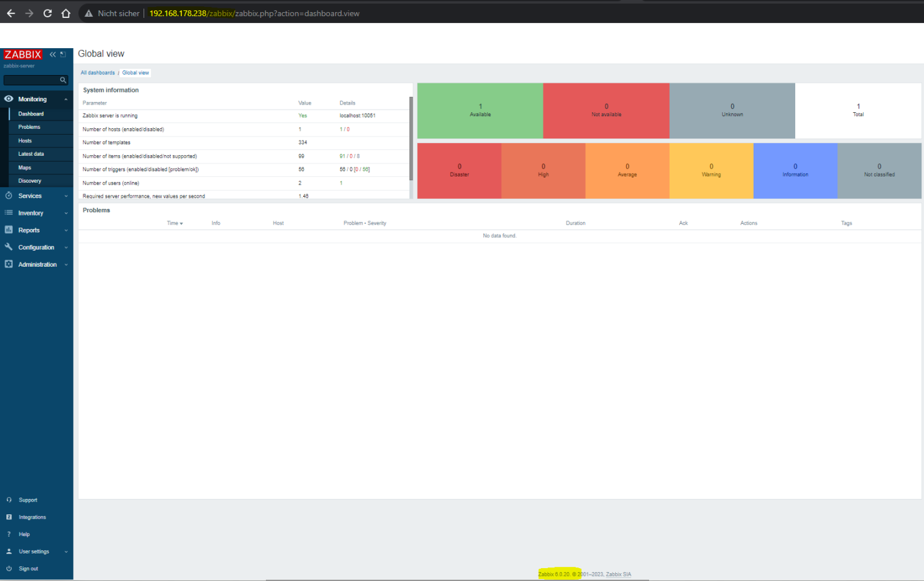Click the hide sidebar icon beside the logo
This screenshot has height=581, width=924.
pos(63,55)
